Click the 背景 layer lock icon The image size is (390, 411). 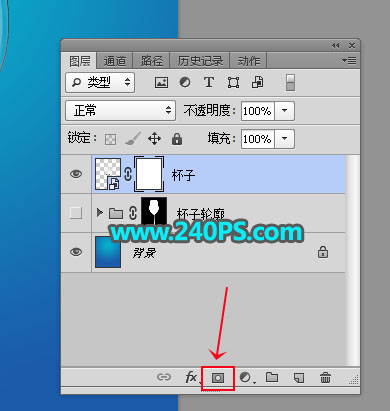(323, 252)
